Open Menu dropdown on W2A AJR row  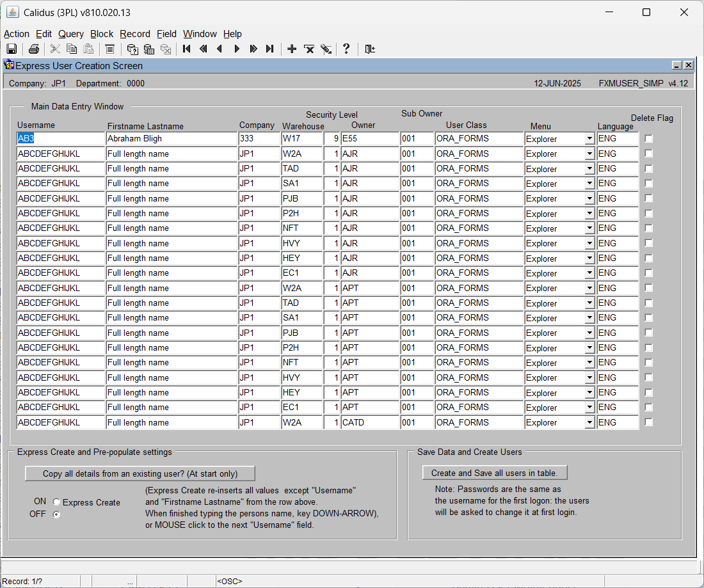click(x=590, y=154)
